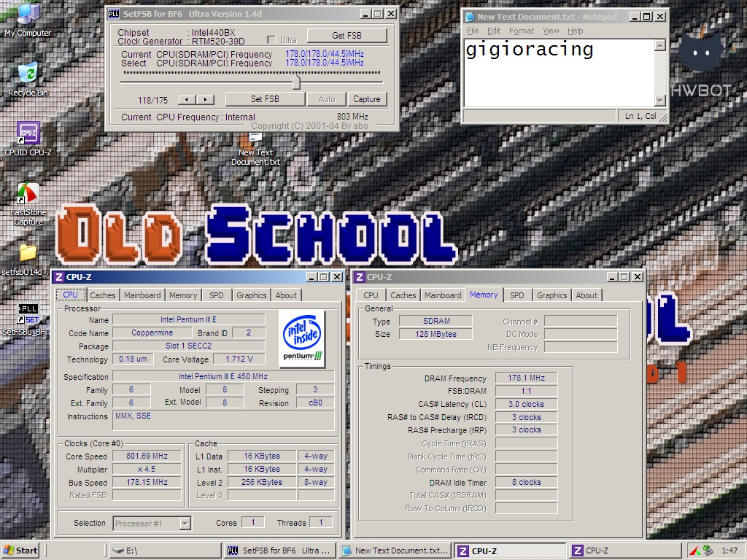This screenshot has width=747, height=560.
Task: Click the right CPU-Z window title icon
Action: click(x=360, y=277)
